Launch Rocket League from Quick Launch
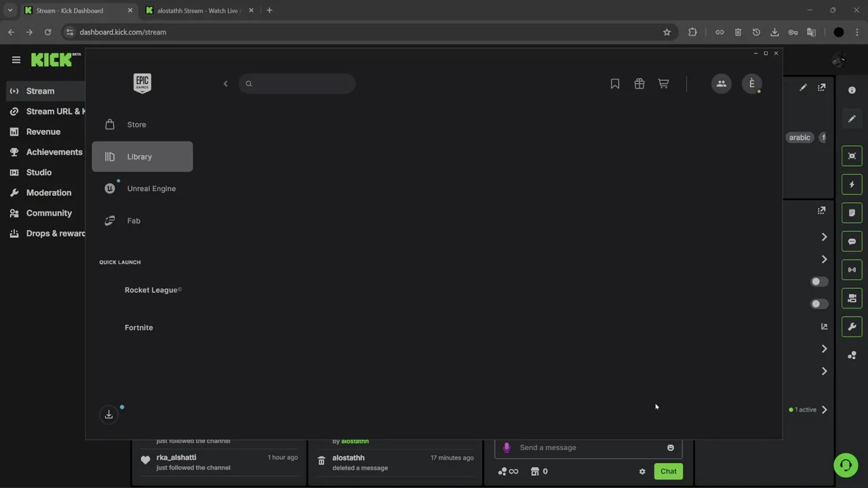The image size is (868, 488). click(x=153, y=290)
